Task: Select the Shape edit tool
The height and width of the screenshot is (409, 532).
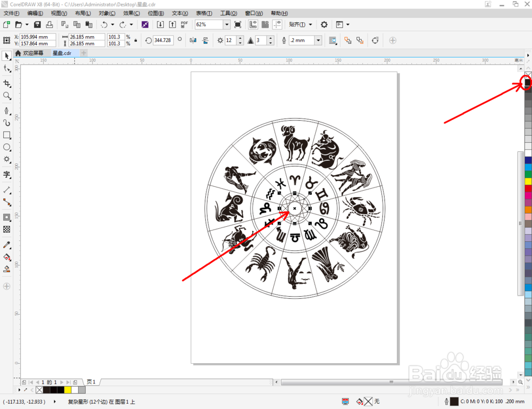Action: (6, 68)
